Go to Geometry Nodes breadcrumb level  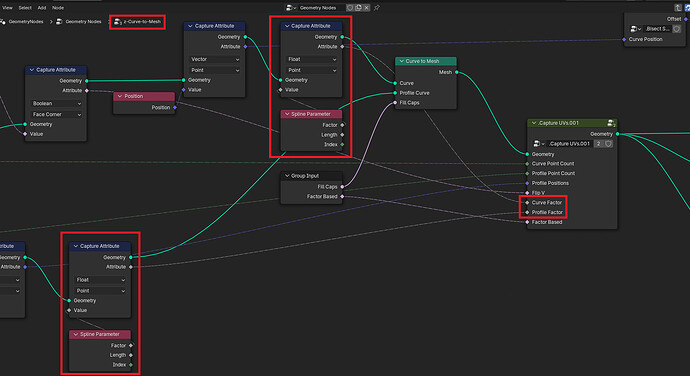point(83,22)
